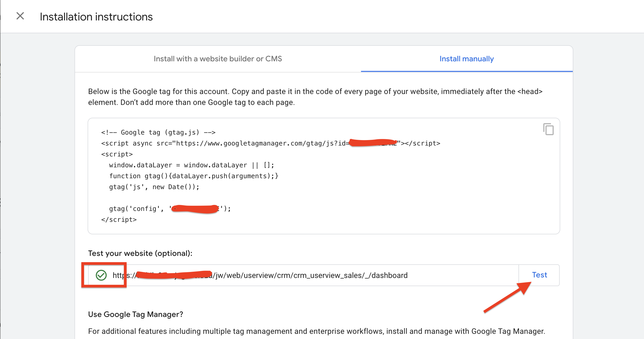
Task: Click the function gtag() code line
Action: [x=193, y=176]
